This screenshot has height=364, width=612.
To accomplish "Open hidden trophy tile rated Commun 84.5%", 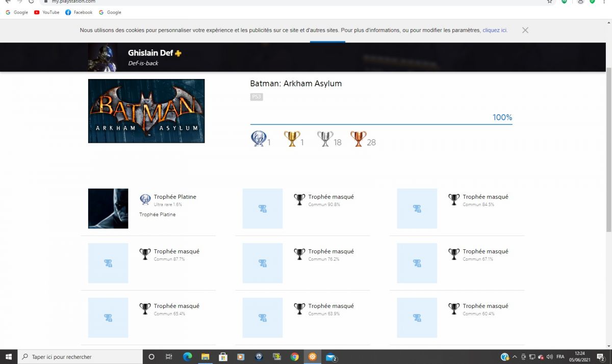I will (x=417, y=209).
